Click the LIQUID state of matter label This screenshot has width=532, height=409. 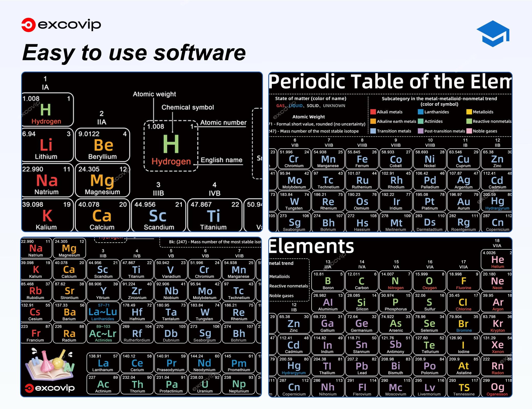click(x=296, y=106)
